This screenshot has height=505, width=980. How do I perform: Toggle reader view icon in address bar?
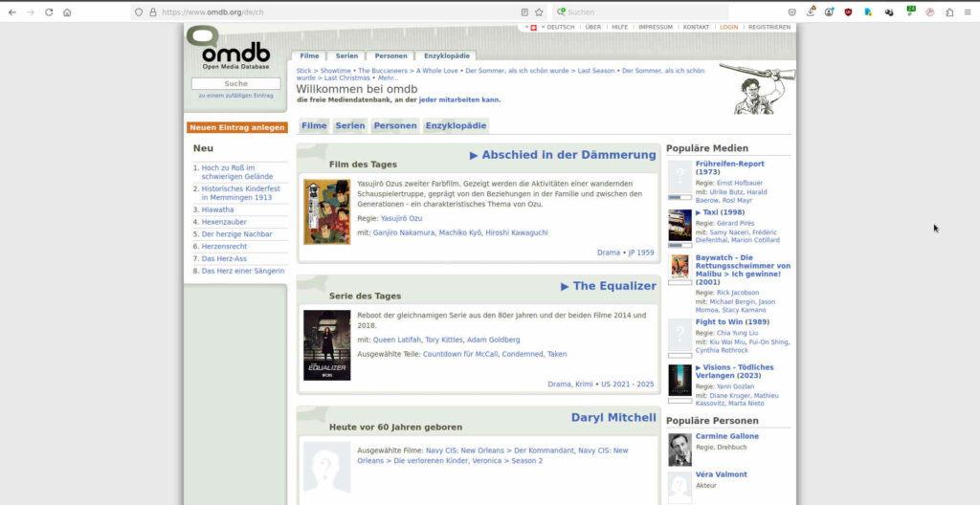tap(524, 11)
